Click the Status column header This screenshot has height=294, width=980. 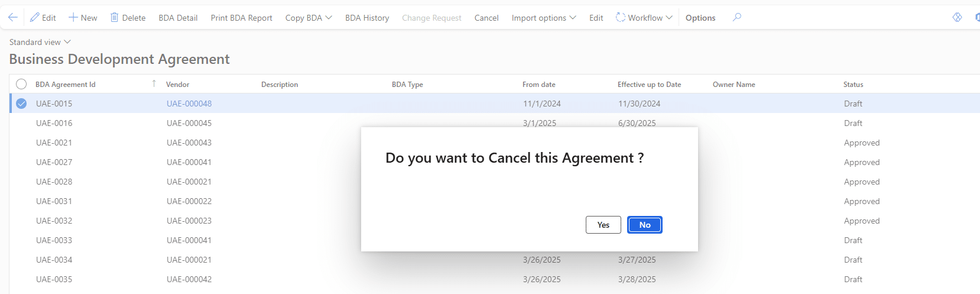(x=853, y=85)
